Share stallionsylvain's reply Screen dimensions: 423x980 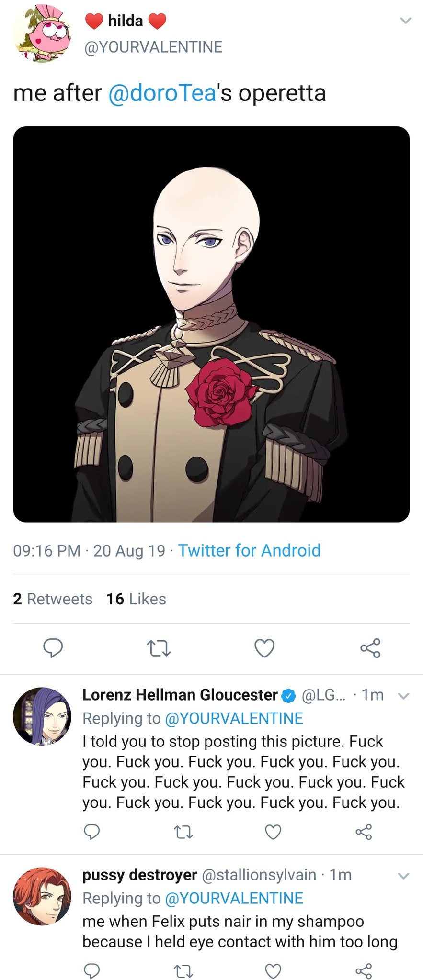364,971
